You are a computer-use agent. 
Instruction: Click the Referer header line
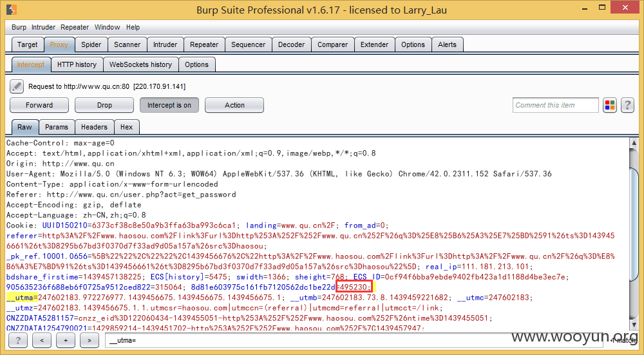121,195
